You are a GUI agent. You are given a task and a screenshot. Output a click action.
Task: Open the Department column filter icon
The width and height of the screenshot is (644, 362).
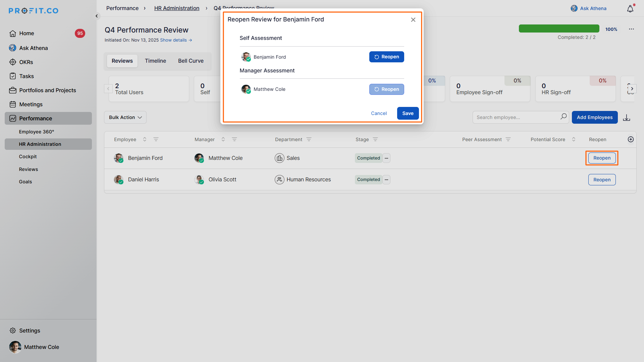pyautogui.click(x=309, y=139)
